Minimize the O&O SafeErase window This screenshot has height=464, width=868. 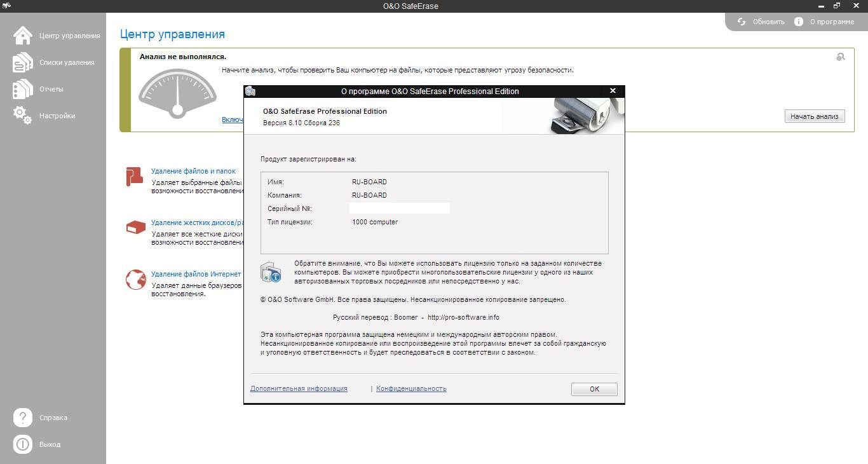(821, 6)
